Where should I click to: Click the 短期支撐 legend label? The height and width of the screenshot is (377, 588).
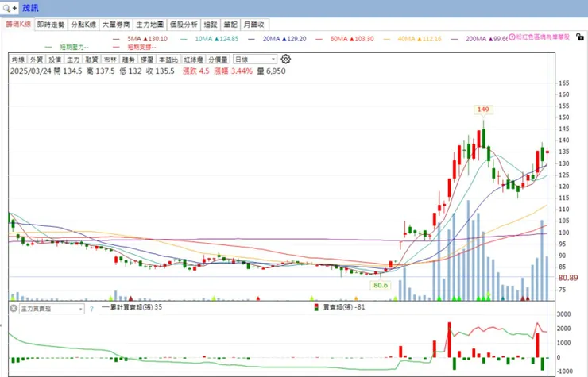pyautogui.click(x=141, y=47)
